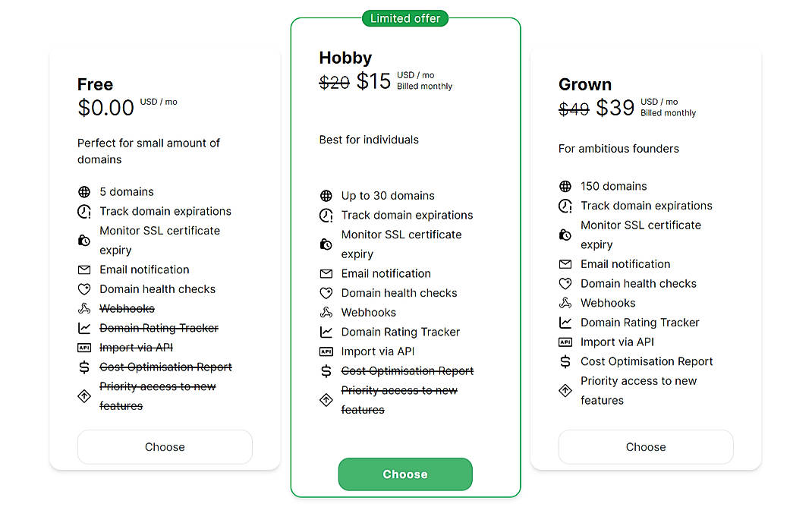Click the envelope icon beside Email notification
812x523 pixels.
(84, 269)
